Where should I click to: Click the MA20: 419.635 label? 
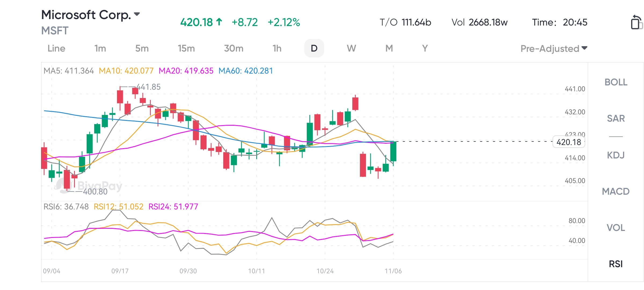click(186, 71)
